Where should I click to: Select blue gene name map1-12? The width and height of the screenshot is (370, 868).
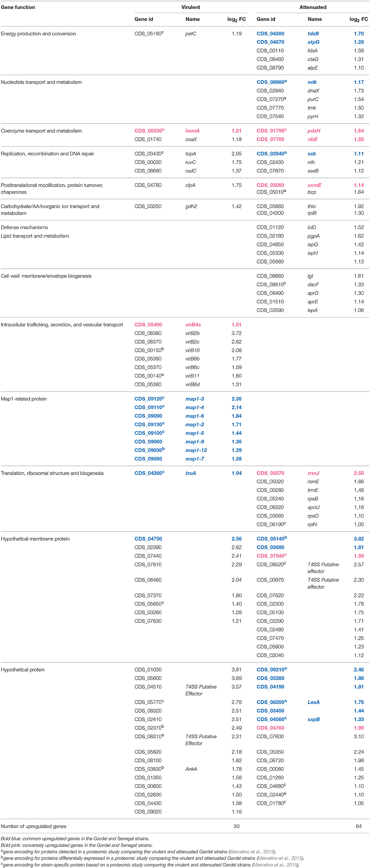(x=196, y=450)
